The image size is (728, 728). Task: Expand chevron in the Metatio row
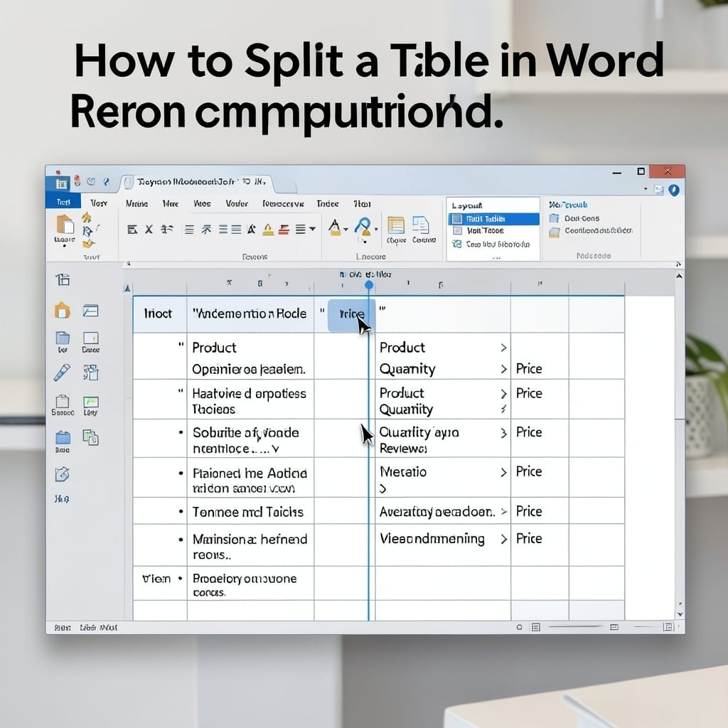[504, 473]
